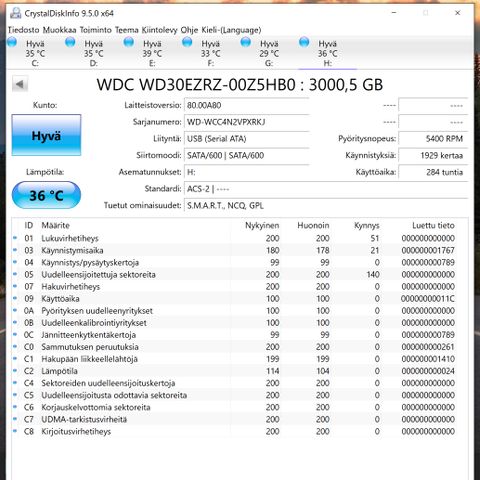
Task: Select drive G: status orb
Action: 246,42
